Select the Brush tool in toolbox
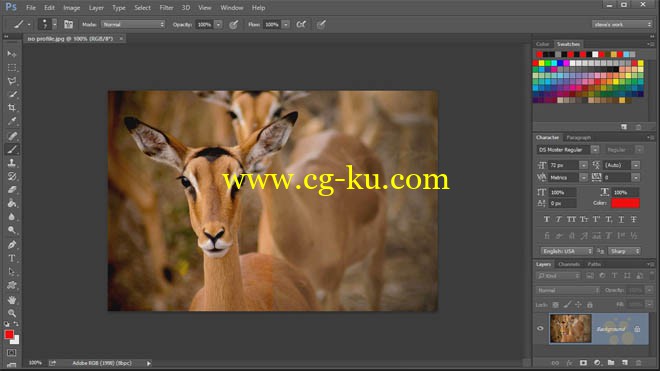Image resolution: width=660 pixels, height=371 pixels. click(x=11, y=149)
